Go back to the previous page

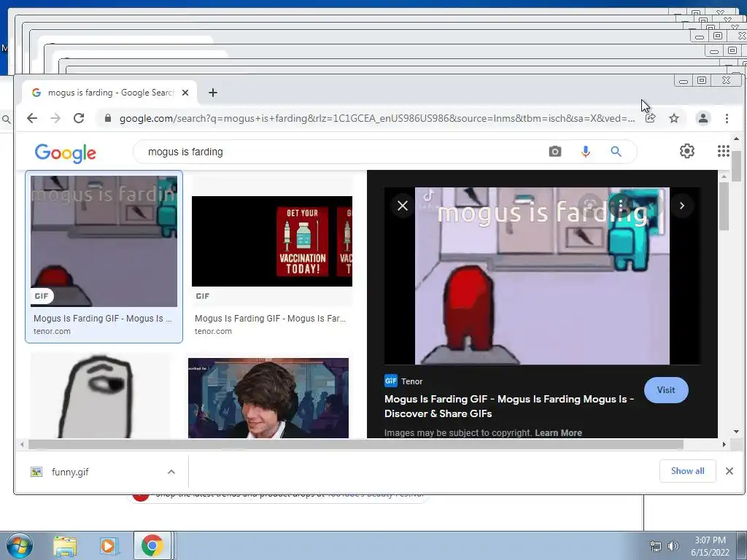[x=32, y=118]
